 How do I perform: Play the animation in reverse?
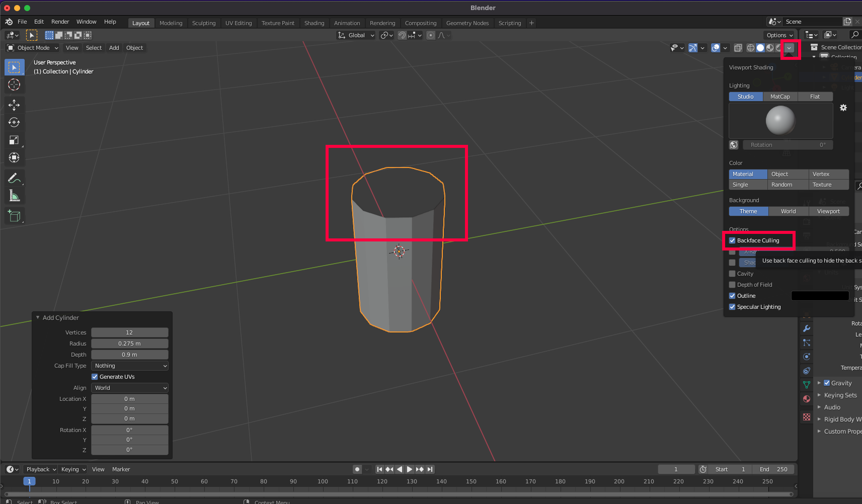tap(400, 469)
